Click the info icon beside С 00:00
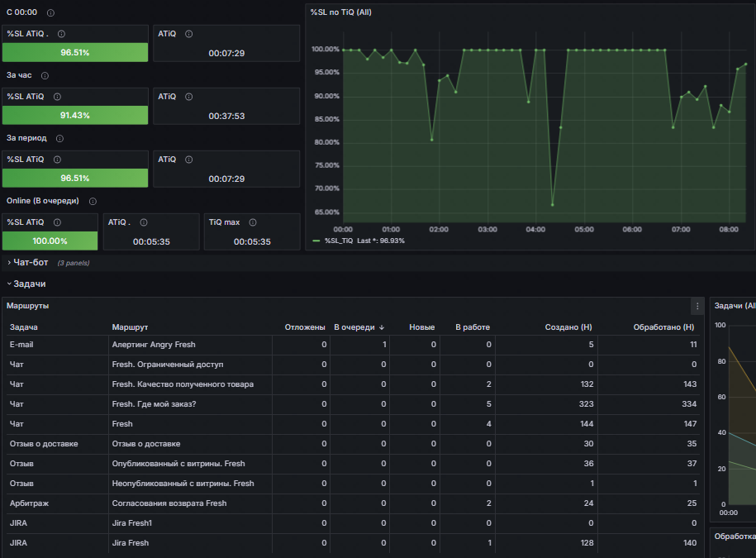Viewport: 756px width, 558px height. pos(51,13)
